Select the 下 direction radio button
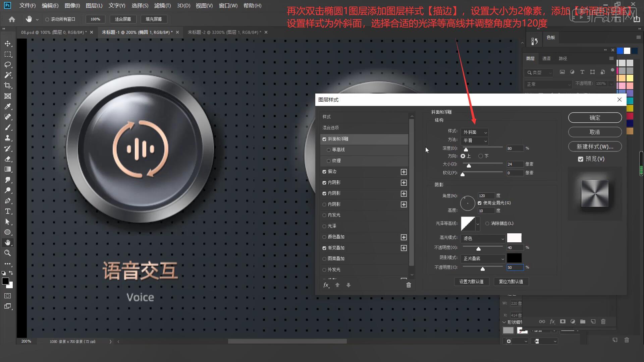 pos(481,156)
